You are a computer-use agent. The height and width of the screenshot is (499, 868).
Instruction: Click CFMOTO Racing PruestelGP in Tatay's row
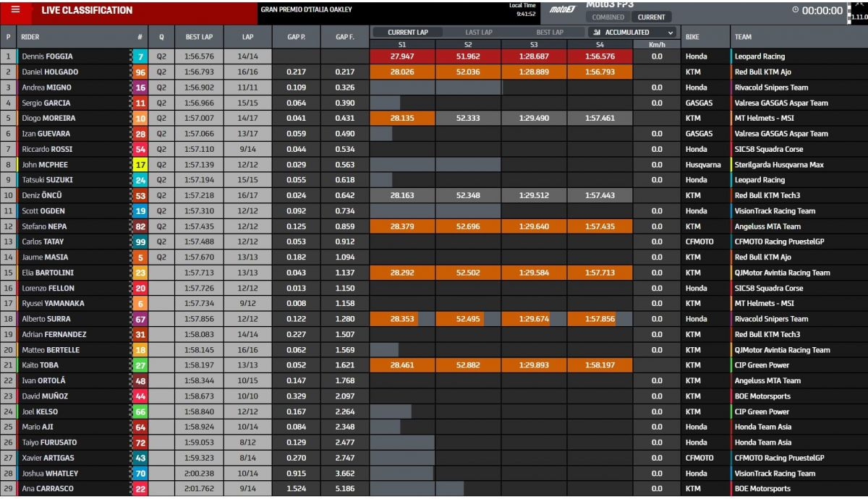[780, 242]
